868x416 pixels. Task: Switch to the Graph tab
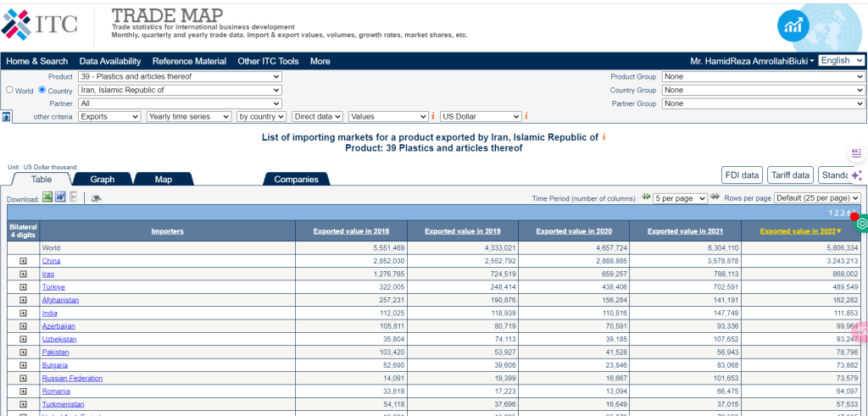pos(103,179)
